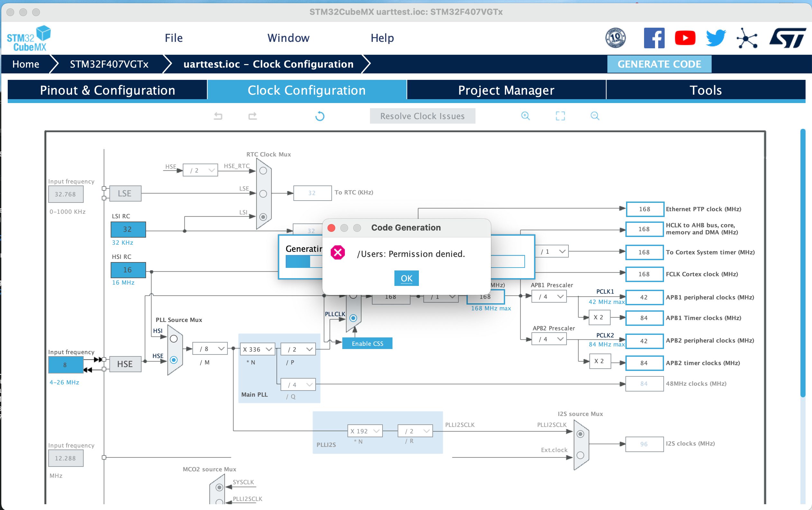Select HSI in PLL Source Mux
Screen dimensions: 812x510
point(173,339)
